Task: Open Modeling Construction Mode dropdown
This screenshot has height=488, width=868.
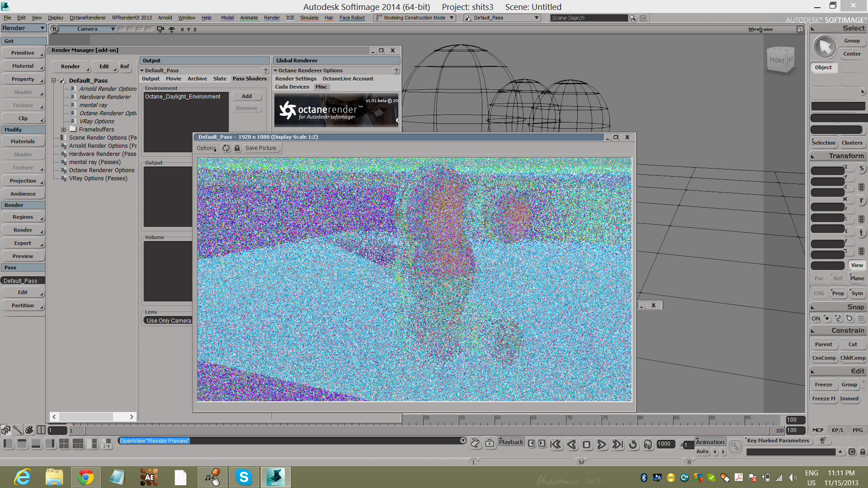Action: point(414,18)
